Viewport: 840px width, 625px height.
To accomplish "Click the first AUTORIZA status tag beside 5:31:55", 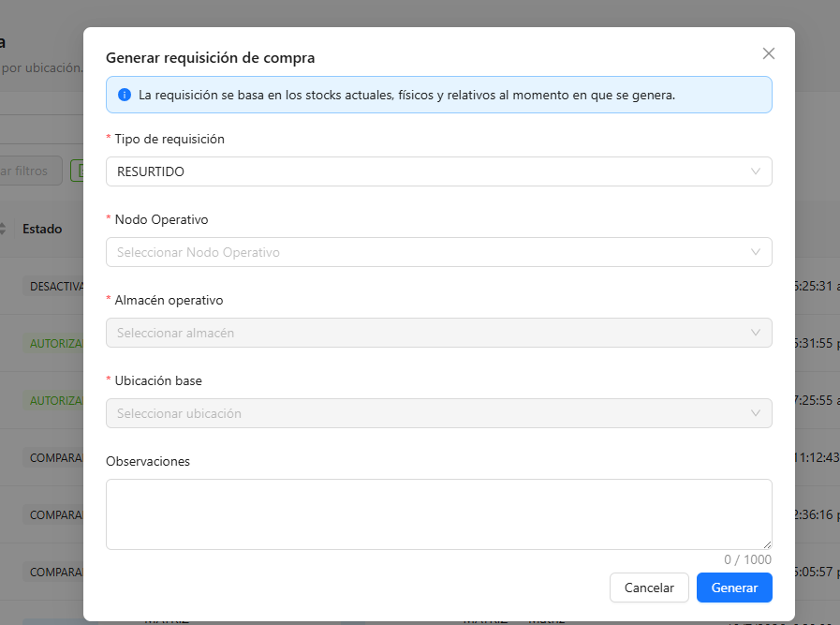I will (x=53, y=344).
